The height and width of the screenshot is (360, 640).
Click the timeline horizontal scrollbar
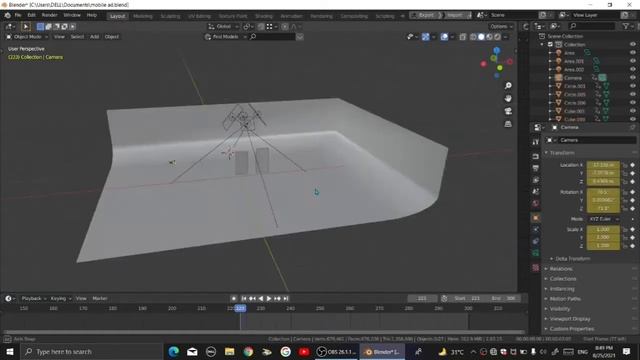[x=264, y=332]
